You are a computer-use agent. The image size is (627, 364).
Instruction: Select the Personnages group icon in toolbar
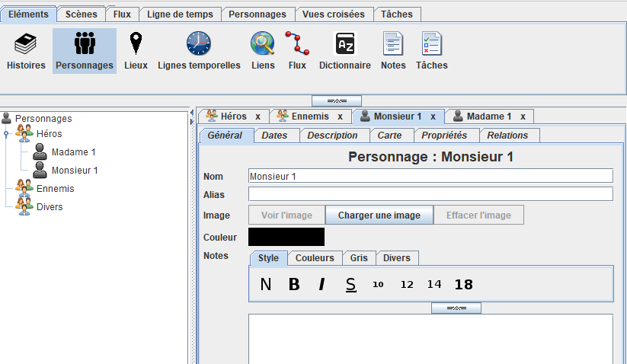pyautogui.click(x=85, y=43)
